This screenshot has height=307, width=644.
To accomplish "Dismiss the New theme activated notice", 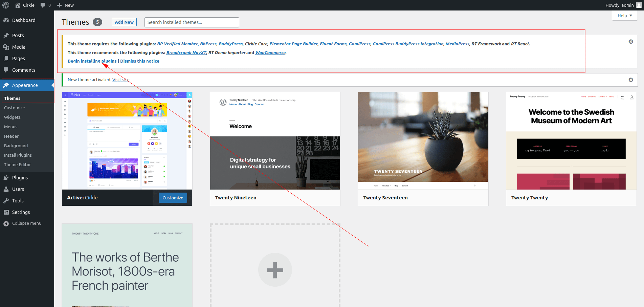I will pos(631,80).
